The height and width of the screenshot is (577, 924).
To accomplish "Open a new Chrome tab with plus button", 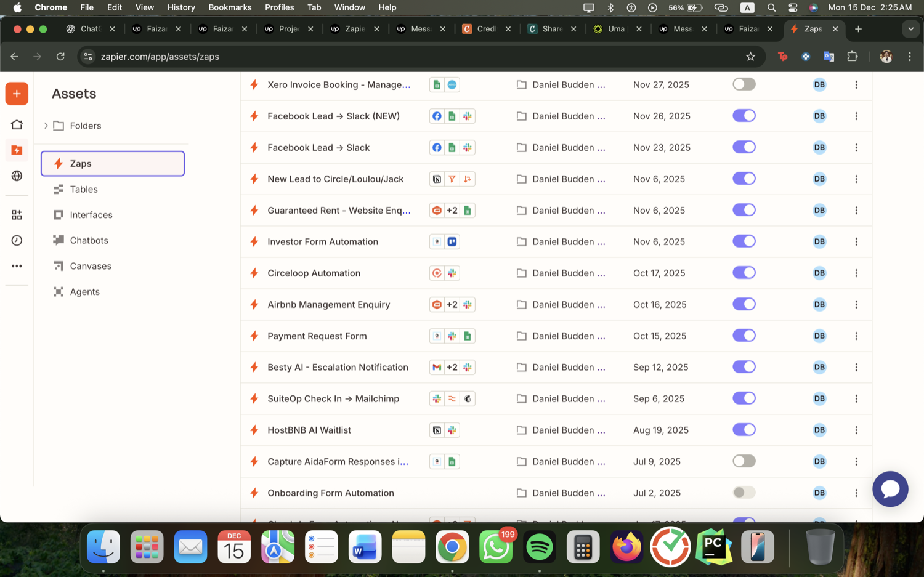I will click(x=858, y=29).
